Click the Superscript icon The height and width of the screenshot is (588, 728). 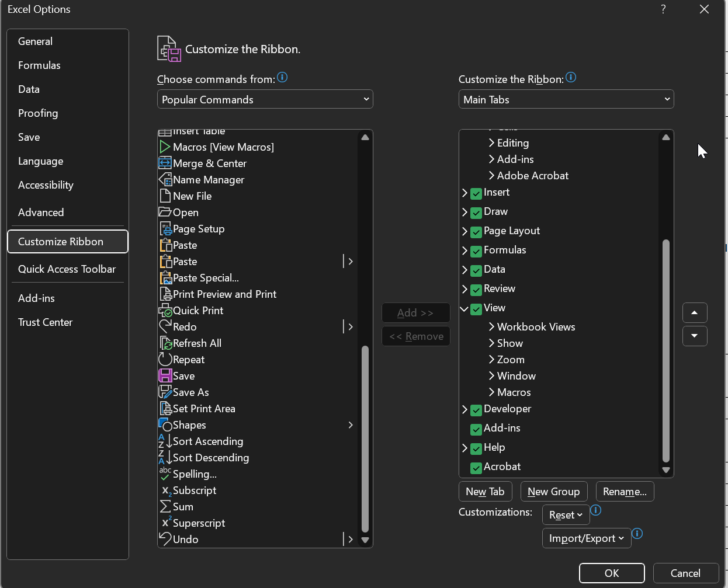[167, 522]
